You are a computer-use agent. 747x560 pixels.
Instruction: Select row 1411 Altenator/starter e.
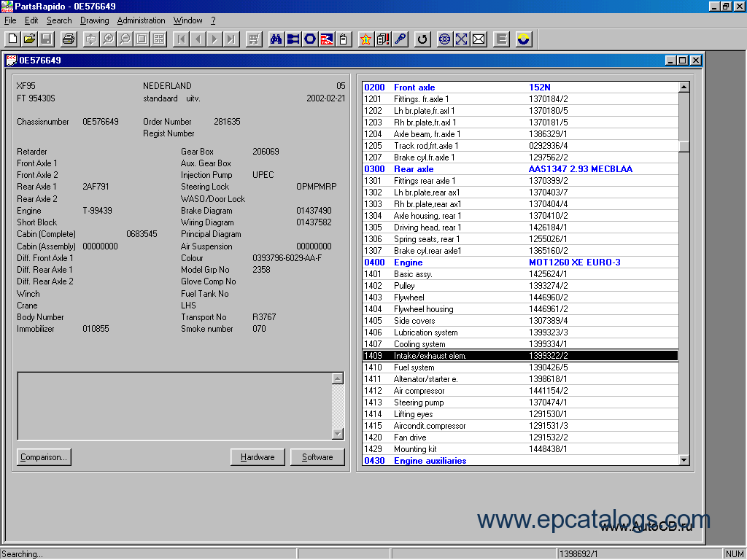(520, 379)
